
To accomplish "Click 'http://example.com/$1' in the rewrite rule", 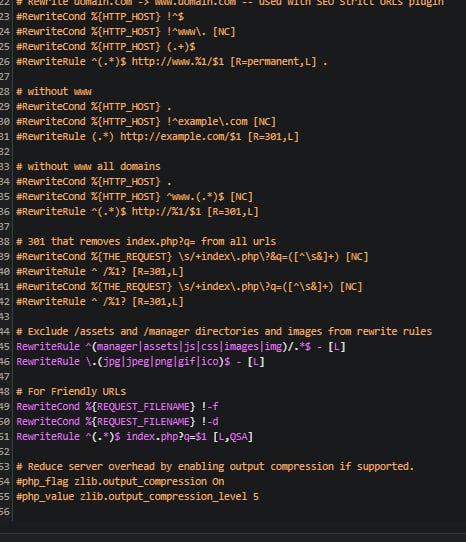I will point(180,137).
